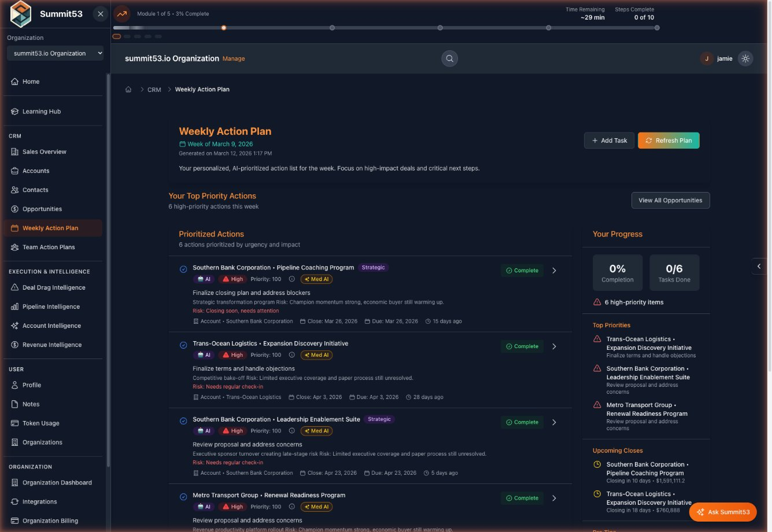The width and height of the screenshot is (772, 532).
Task: Click the home icon in the breadcrumb
Action: click(x=128, y=89)
